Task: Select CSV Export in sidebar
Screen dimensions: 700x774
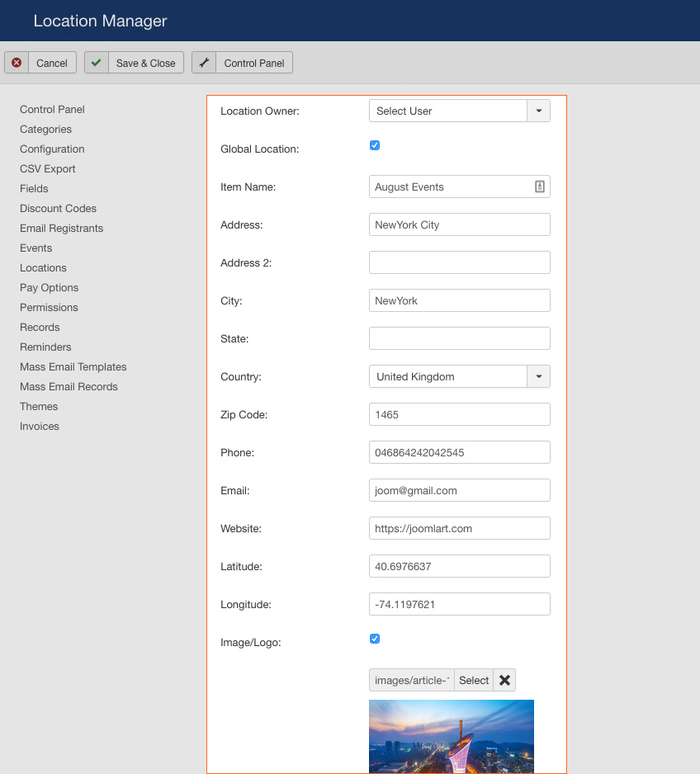Action: (48, 168)
